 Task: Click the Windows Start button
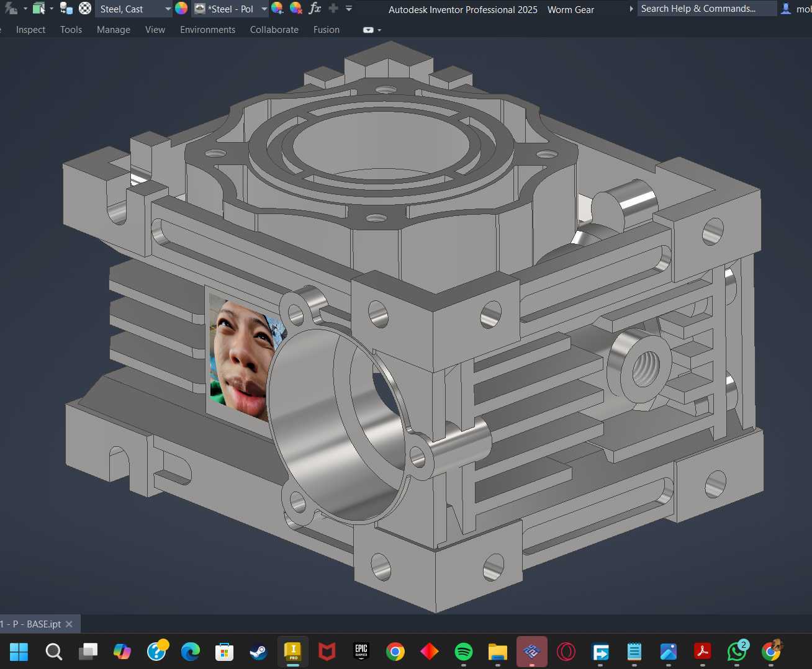point(19,652)
